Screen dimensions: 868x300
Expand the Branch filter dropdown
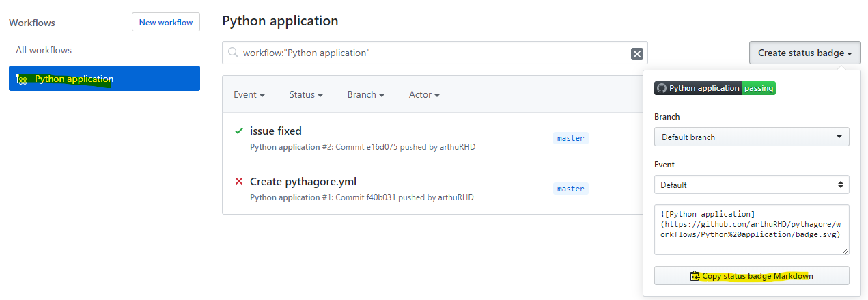365,95
